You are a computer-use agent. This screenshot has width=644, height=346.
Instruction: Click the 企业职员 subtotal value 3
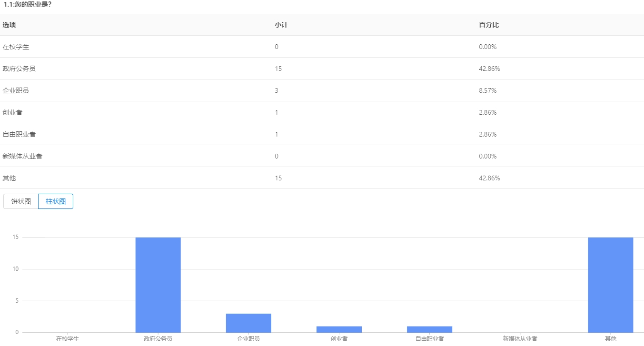tap(277, 90)
